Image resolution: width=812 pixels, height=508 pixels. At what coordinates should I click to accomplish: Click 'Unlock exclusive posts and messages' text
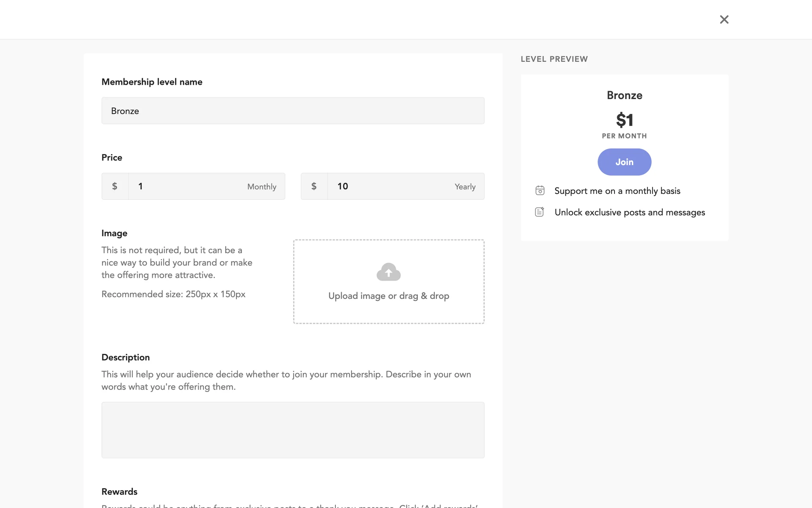629,213
